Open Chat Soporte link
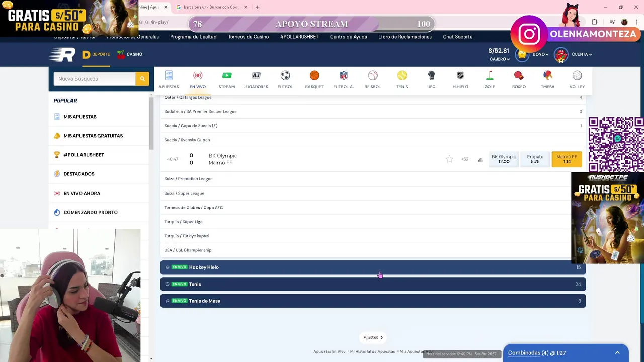The width and height of the screenshot is (644, 362). click(457, 37)
